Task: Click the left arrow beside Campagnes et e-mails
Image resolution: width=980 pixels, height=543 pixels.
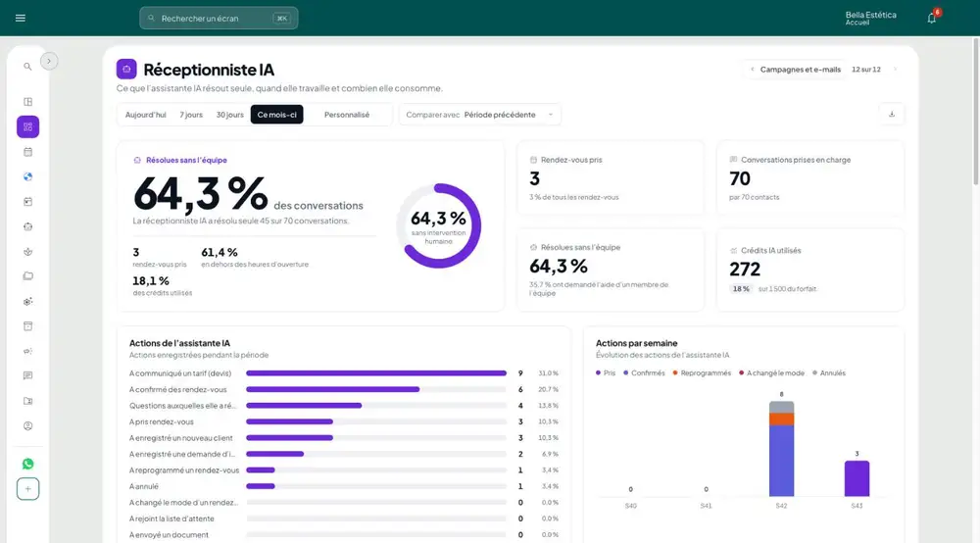Action: (x=752, y=70)
